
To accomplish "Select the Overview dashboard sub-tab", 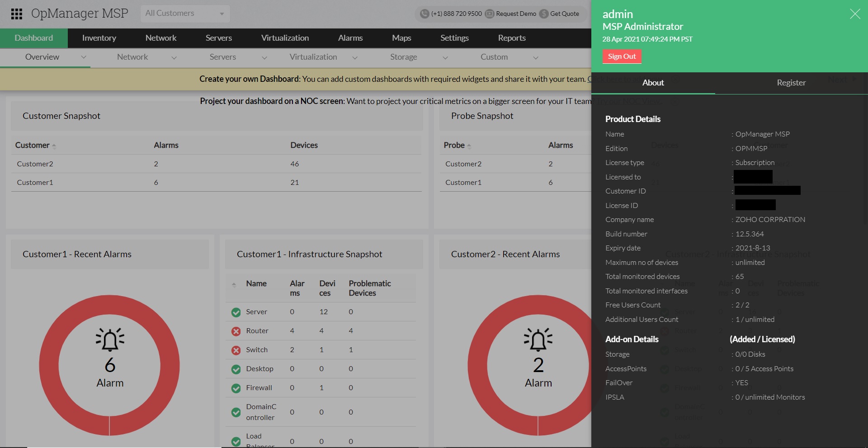I will tap(42, 57).
